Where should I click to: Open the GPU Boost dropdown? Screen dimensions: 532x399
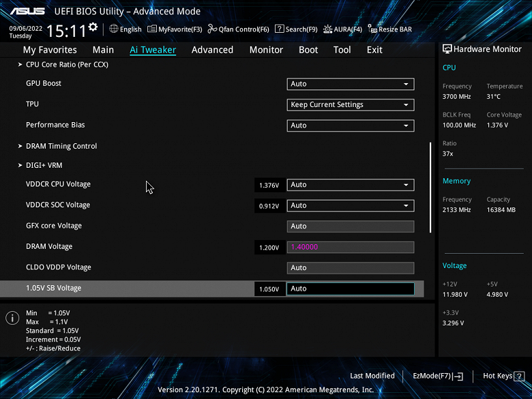(x=351, y=84)
